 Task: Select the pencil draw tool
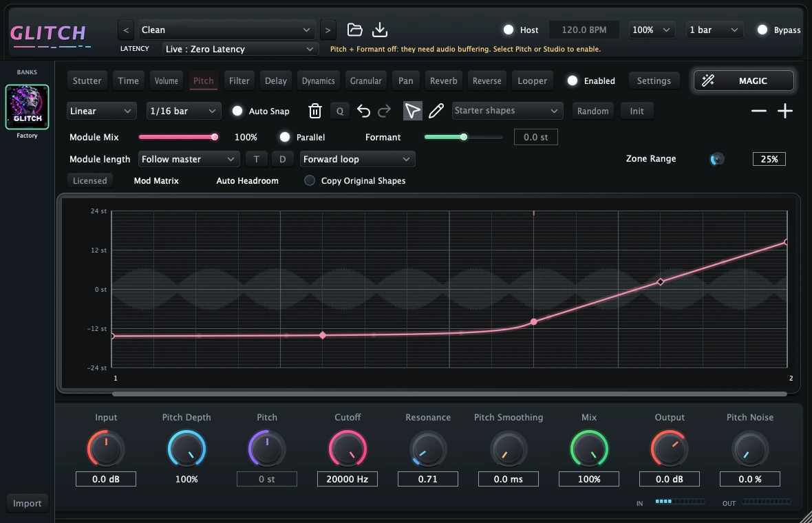436,110
